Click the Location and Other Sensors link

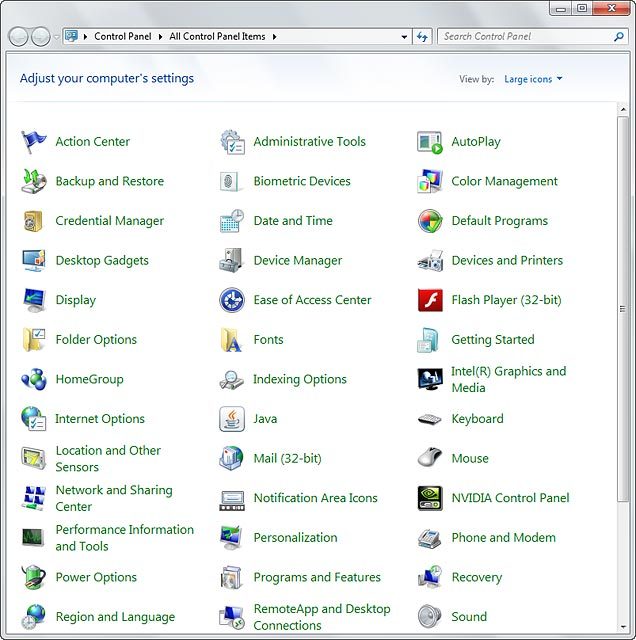pos(108,459)
